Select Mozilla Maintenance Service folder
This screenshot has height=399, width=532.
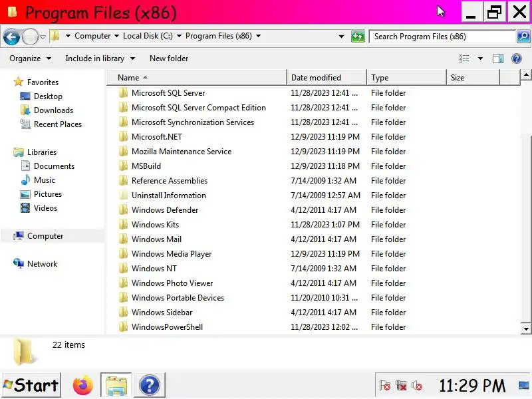tap(182, 152)
